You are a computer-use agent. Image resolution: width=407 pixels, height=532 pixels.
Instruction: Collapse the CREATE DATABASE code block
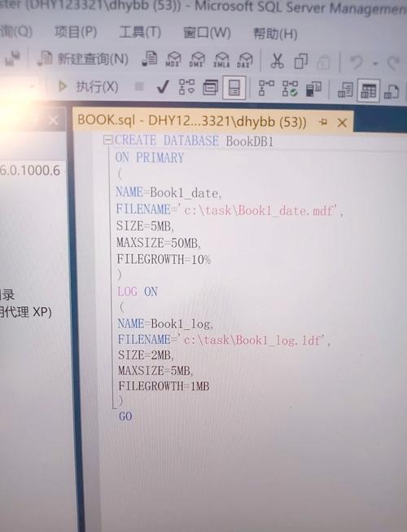tap(107, 140)
